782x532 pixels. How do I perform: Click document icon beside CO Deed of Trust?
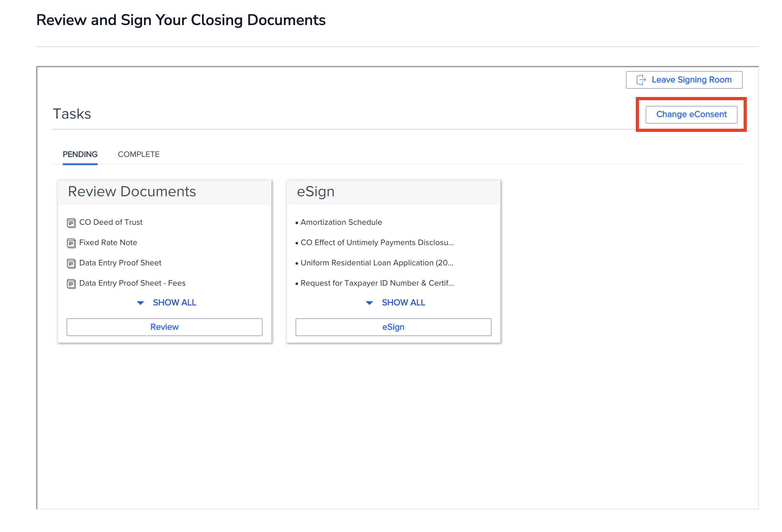point(71,223)
